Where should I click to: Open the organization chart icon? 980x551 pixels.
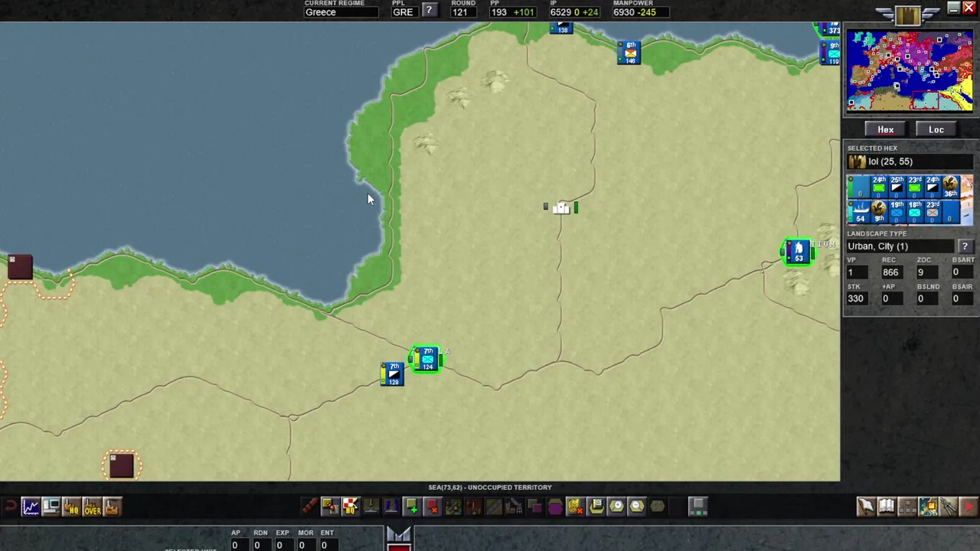(x=907, y=507)
